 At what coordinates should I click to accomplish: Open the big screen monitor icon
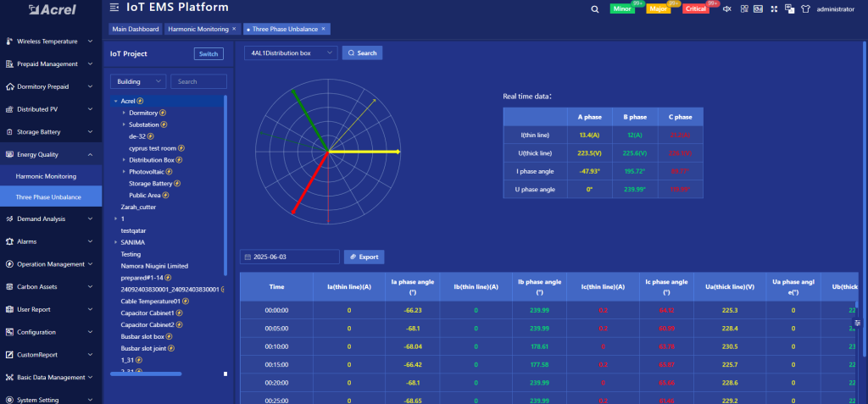point(759,8)
